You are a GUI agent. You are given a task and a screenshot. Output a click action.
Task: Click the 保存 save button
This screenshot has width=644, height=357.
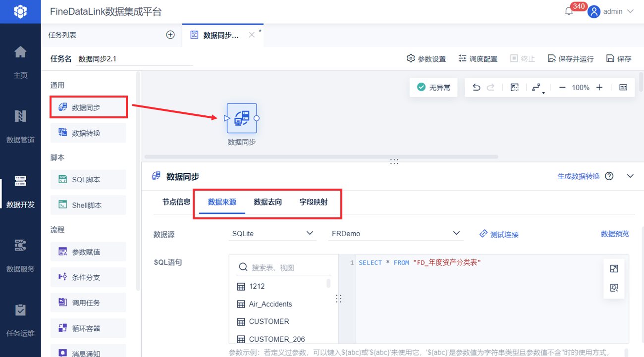pos(619,59)
